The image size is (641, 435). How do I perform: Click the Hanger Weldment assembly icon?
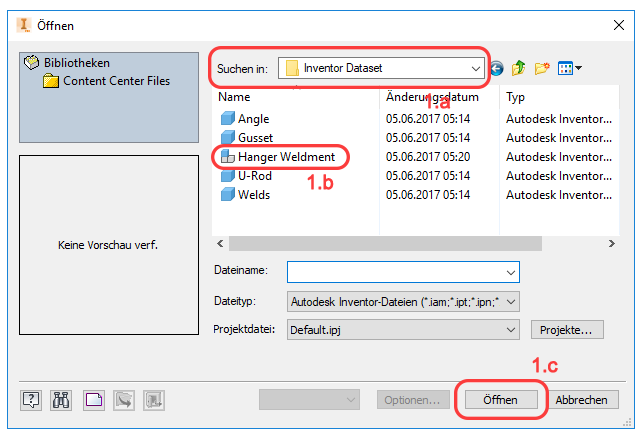click(228, 157)
